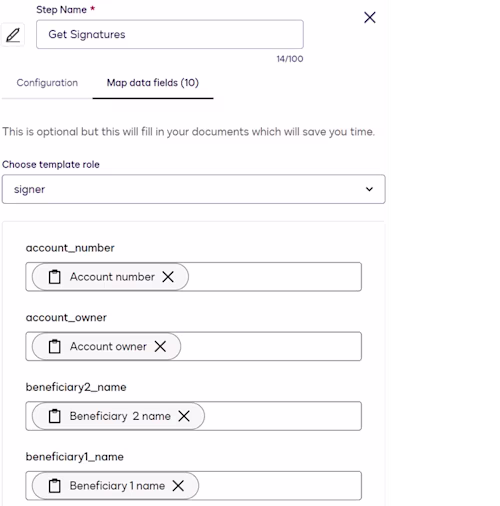Image resolution: width=500 pixels, height=506 pixels.
Task: Remove the Beneficiary 2 name chip
Action: pyautogui.click(x=184, y=416)
